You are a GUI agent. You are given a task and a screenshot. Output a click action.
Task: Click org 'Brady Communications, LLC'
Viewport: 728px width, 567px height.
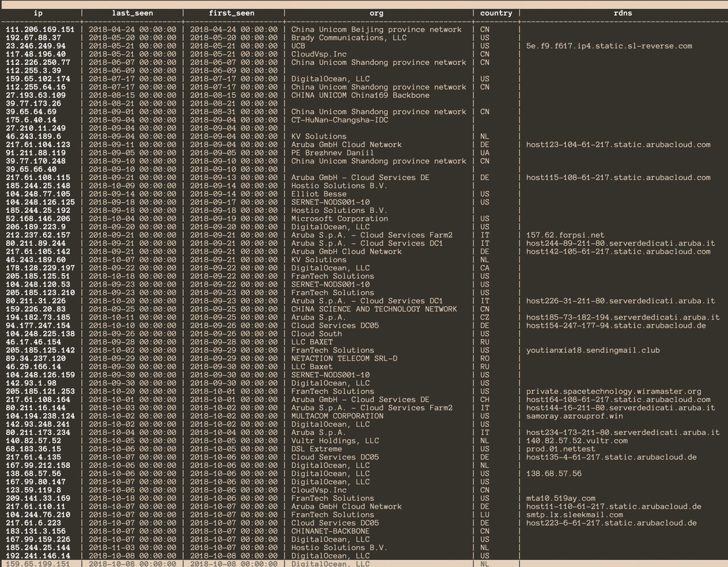click(x=349, y=38)
